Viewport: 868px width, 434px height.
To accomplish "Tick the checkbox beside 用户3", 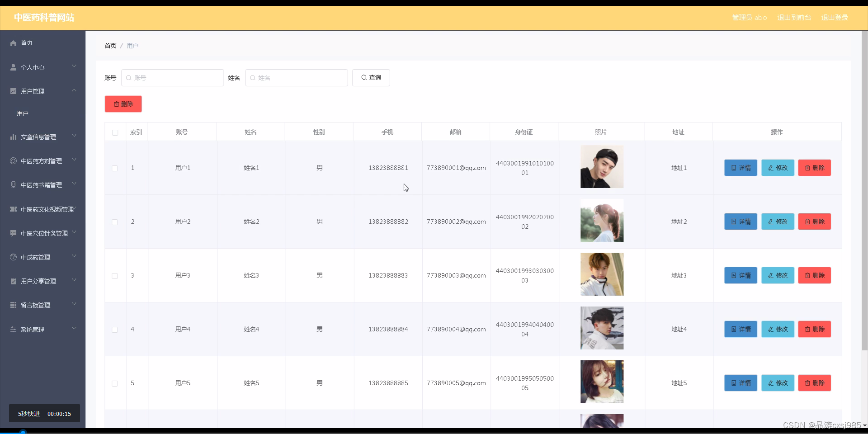I will (115, 276).
